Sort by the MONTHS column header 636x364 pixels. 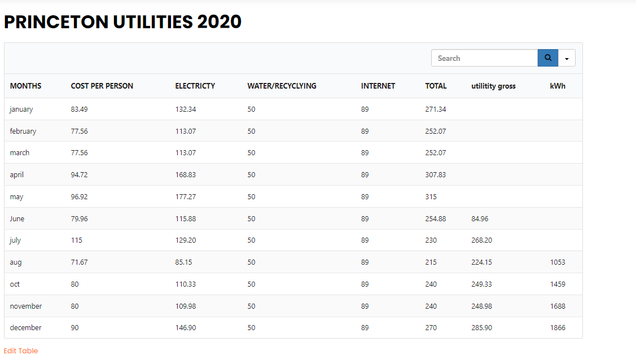coord(25,86)
